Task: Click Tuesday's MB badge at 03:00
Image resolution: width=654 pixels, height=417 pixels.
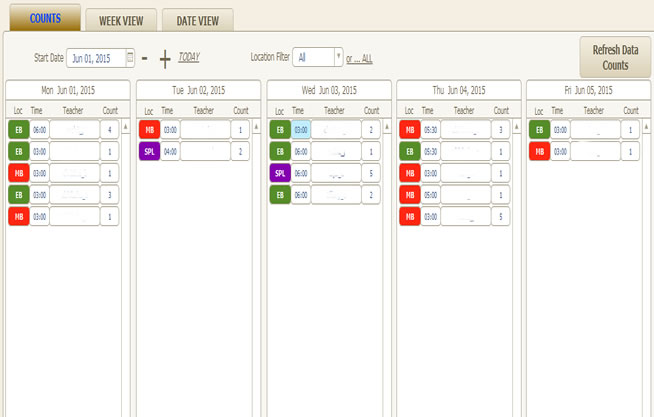Action: [x=149, y=130]
